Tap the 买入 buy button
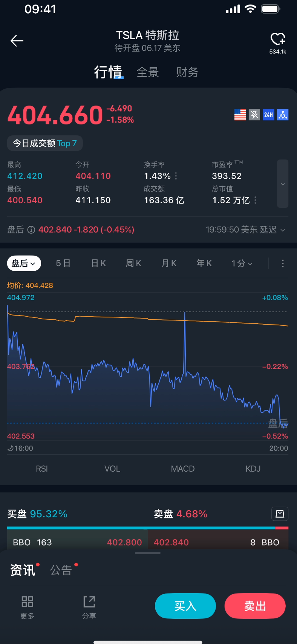The height and width of the screenshot is (644, 297). (185, 606)
